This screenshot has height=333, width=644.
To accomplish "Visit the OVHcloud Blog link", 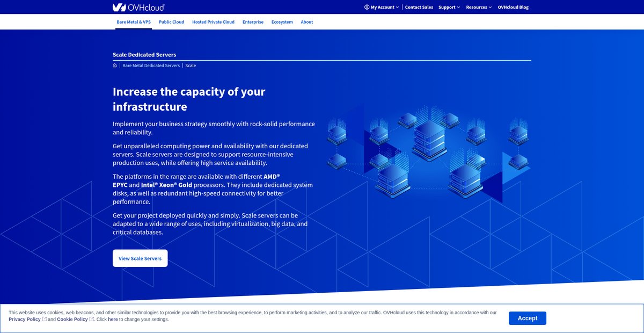I will [x=513, y=8].
